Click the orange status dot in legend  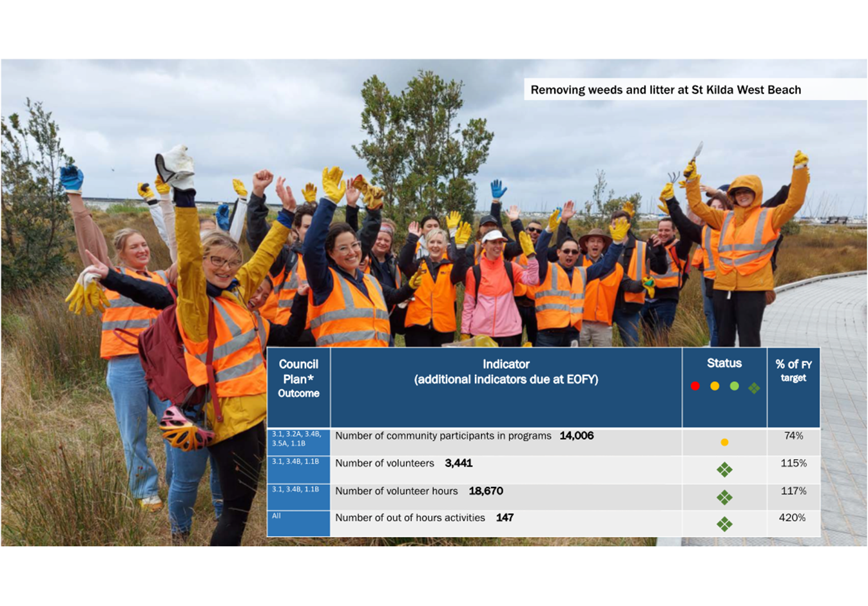(714, 386)
